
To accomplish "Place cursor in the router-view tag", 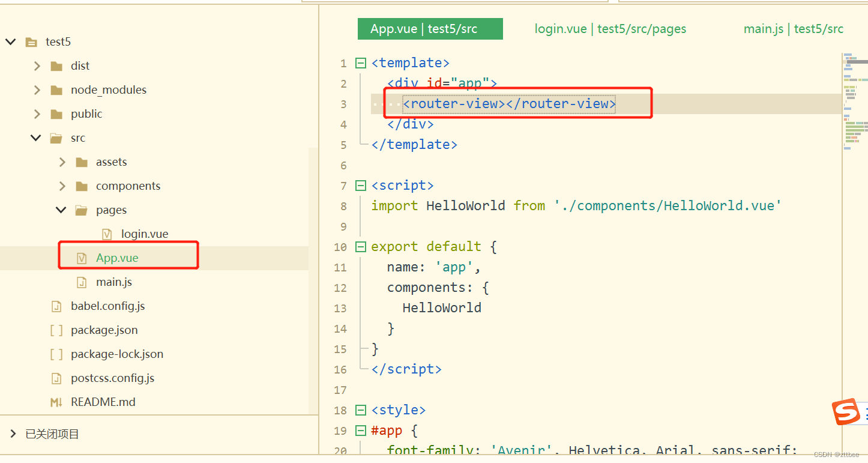I will 509,104.
